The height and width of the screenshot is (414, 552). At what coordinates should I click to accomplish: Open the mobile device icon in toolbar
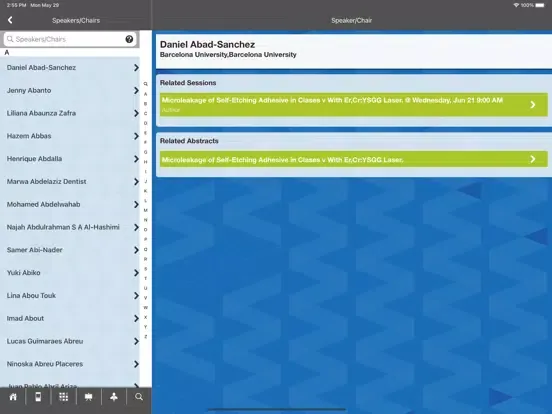click(x=38, y=397)
